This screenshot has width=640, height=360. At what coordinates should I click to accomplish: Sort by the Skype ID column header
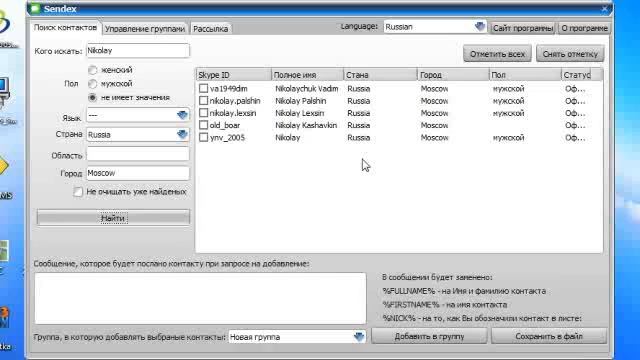233,75
